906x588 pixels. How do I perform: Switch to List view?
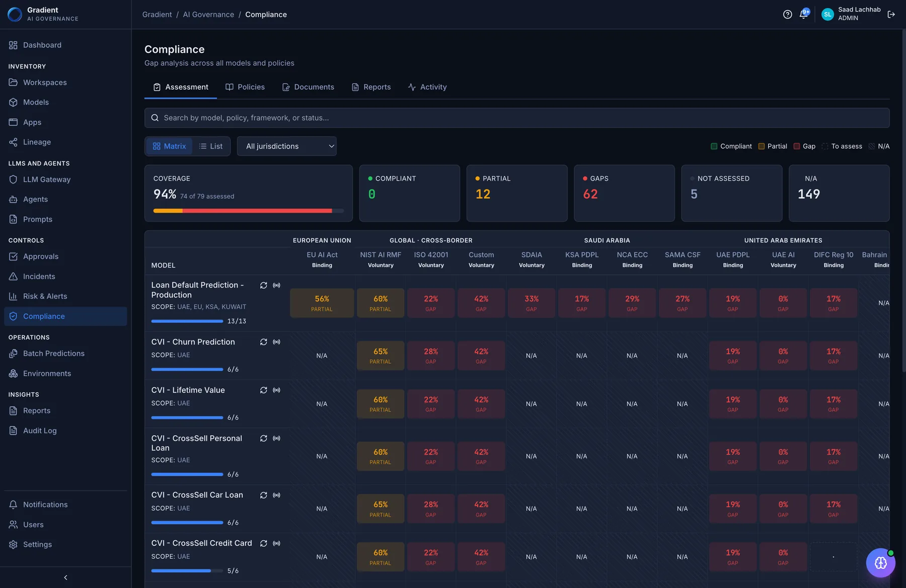(210, 146)
